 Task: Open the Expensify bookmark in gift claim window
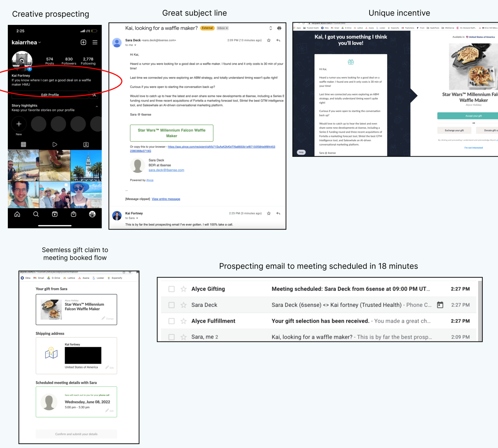[115, 278]
